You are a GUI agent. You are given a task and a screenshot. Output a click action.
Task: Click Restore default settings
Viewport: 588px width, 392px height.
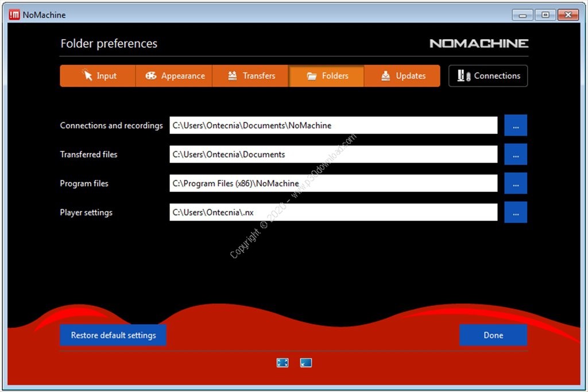click(113, 335)
